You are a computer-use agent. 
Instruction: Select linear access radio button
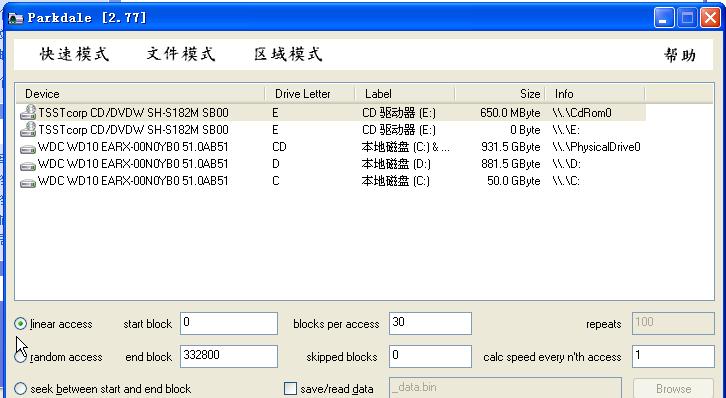click(20, 323)
